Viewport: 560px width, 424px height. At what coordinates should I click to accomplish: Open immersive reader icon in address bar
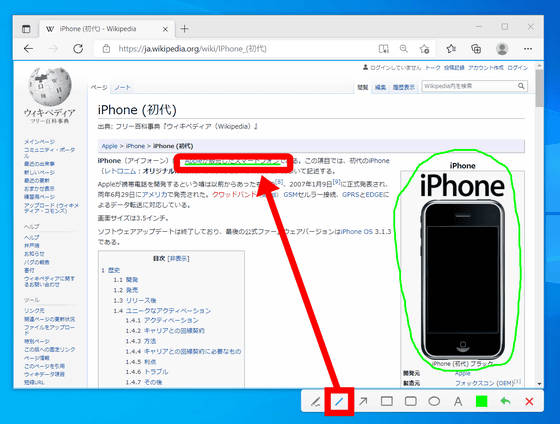pyautogui.click(x=384, y=49)
